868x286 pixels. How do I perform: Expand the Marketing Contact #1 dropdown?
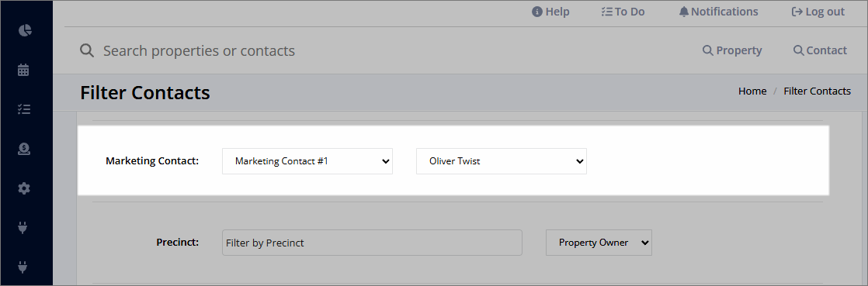pos(307,161)
